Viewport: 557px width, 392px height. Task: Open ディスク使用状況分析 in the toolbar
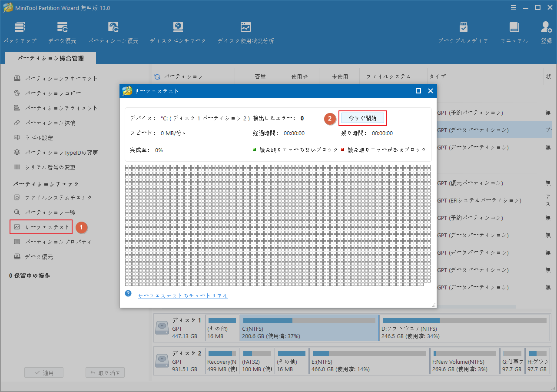[x=245, y=33]
